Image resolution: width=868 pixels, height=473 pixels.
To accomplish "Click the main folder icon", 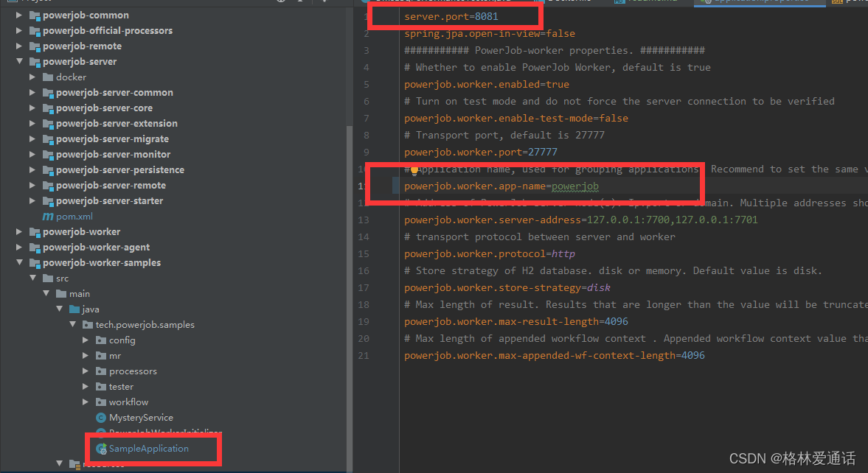I will coord(61,294).
